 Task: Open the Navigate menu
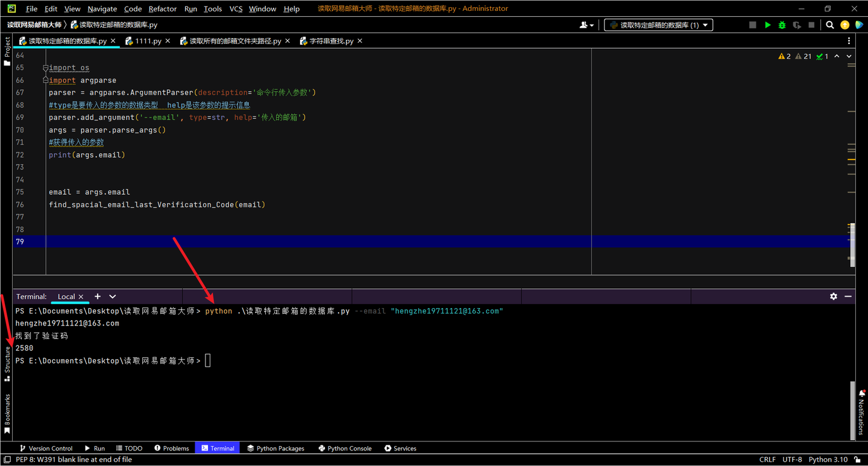[x=102, y=9]
